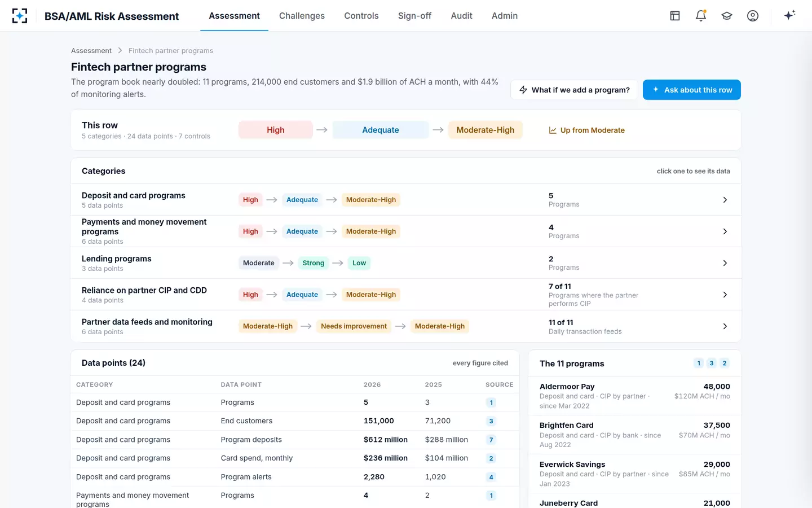The height and width of the screenshot is (508, 812).
Task: Open the Audit tab
Action: pyautogui.click(x=461, y=16)
